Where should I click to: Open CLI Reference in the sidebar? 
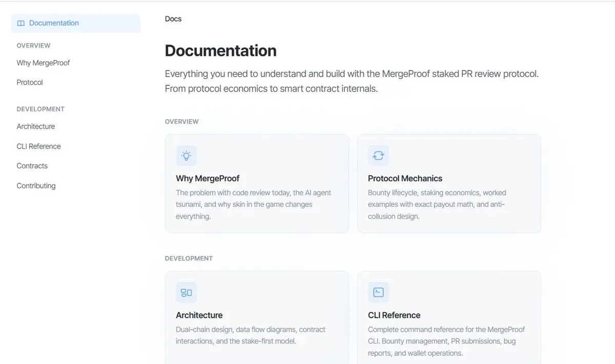pyautogui.click(x=38, y=146)
